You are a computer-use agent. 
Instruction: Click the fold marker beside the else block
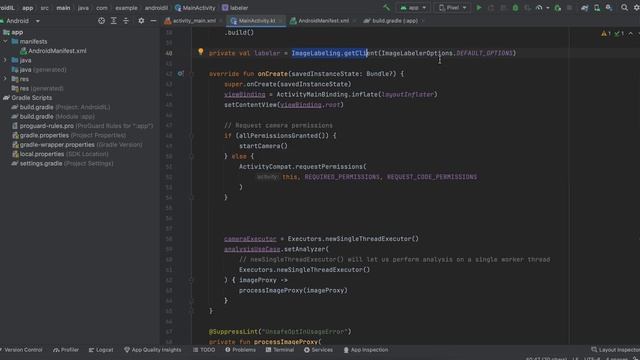(x=191, y=156)
